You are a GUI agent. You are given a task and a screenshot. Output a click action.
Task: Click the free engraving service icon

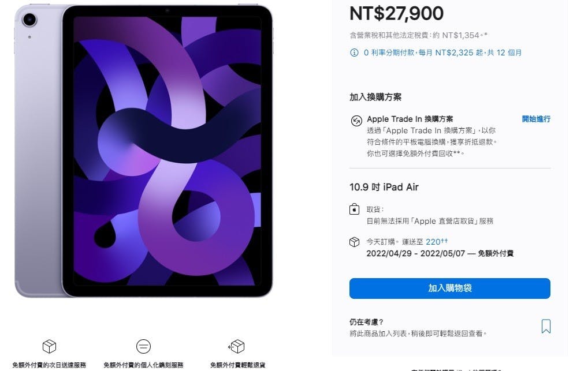pos(143,346)
